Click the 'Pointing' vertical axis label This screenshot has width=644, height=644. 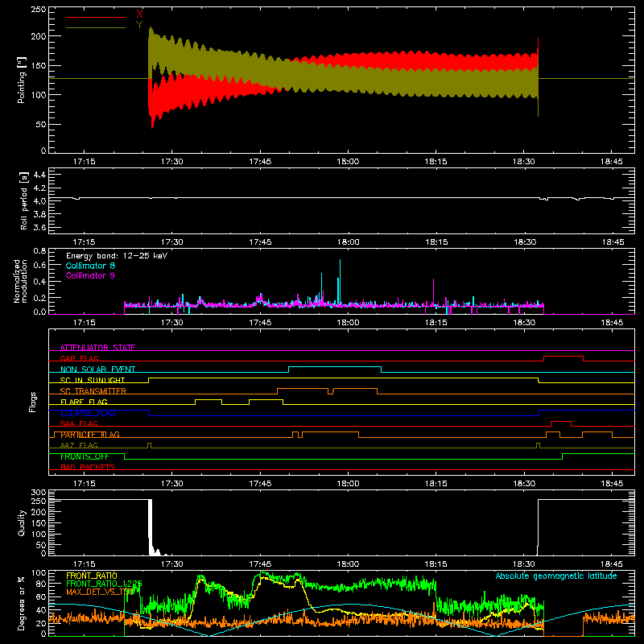pyautogui.click(x=21, y=80)
